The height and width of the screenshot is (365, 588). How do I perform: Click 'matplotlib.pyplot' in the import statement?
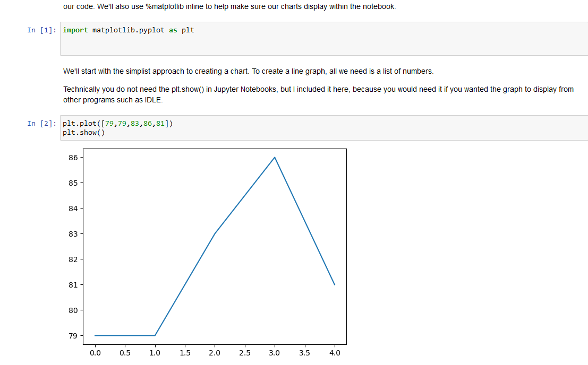(x=128, y=30)
